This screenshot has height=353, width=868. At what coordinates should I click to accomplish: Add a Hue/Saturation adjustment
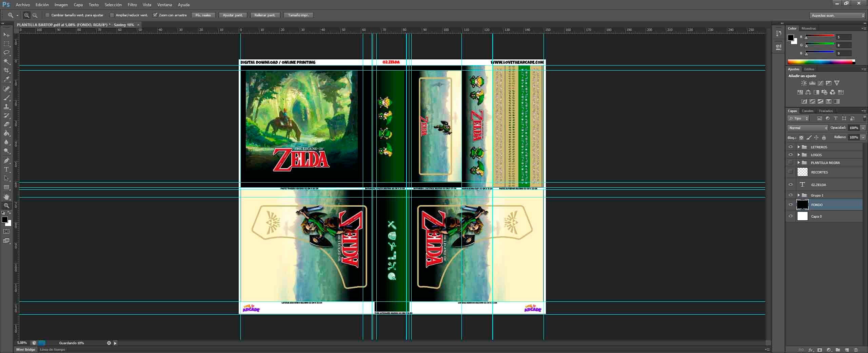point(800,92)
